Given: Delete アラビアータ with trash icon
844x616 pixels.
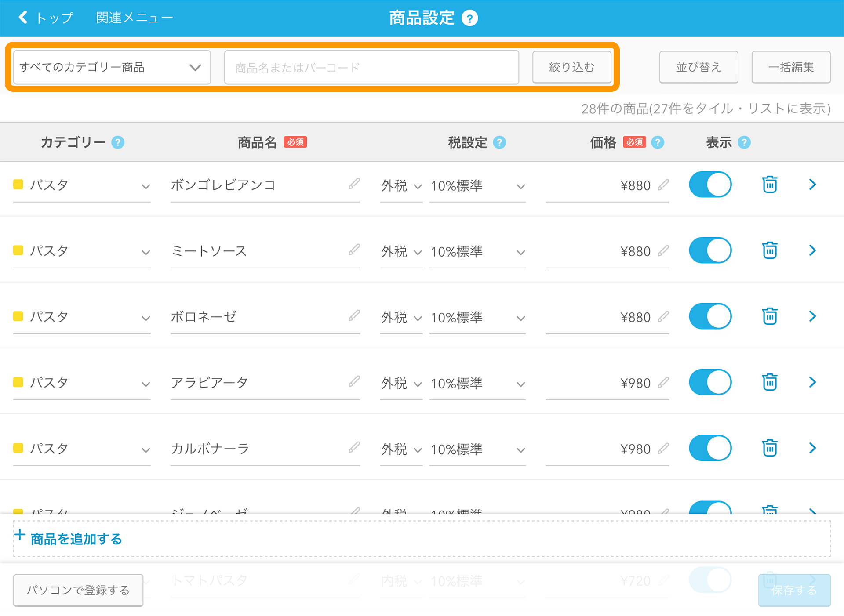Looking at the screenshot, I should click(x=770, y=382).
